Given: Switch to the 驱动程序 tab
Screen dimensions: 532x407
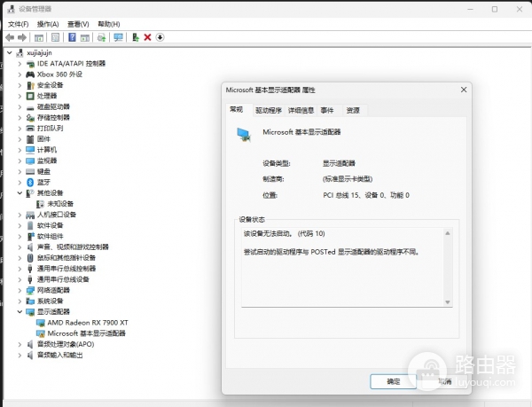Looking at the screenshot, I should coord(269,111).
